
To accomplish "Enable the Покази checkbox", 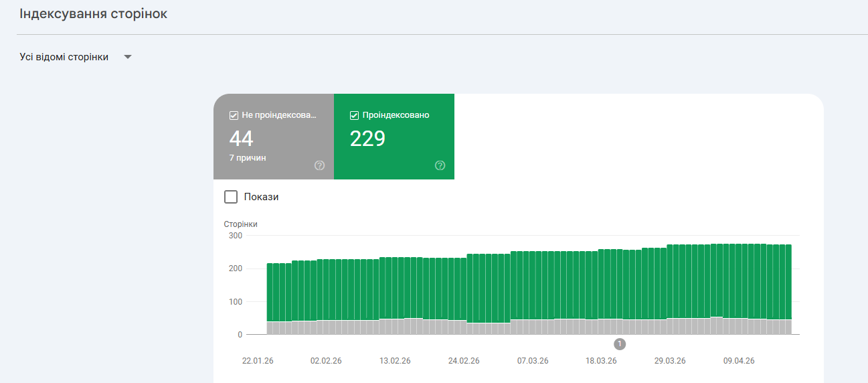I will click(x=231, y=197).
